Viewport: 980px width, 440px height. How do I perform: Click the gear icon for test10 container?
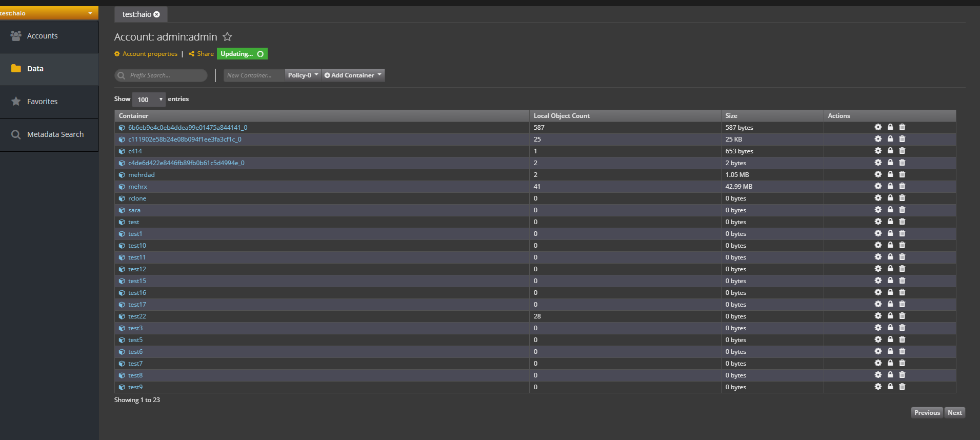point(878,245)
